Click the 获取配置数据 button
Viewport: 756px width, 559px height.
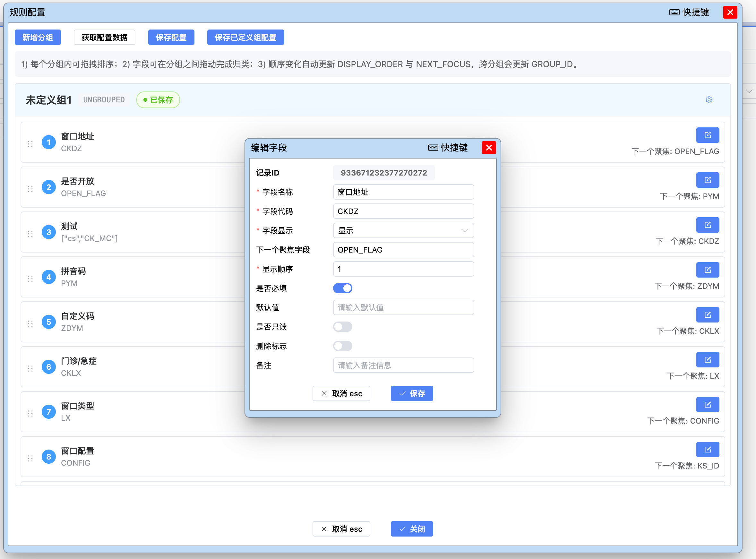tap(104, 37)
